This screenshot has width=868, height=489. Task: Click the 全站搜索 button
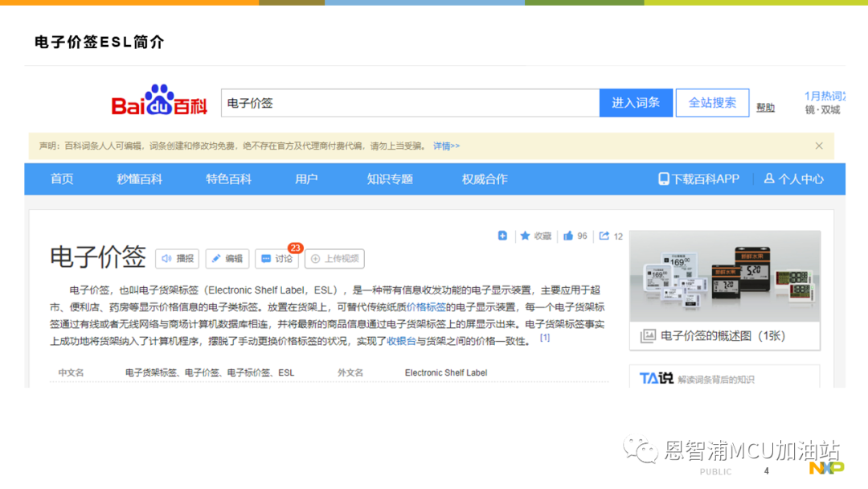pyautogui.click(x=712, y=103)
